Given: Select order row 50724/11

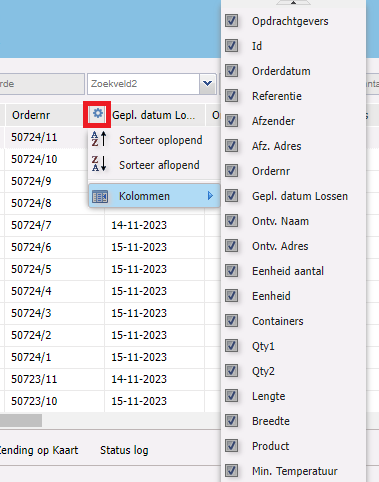Looking at the screenshot, I should coord(34,137).
